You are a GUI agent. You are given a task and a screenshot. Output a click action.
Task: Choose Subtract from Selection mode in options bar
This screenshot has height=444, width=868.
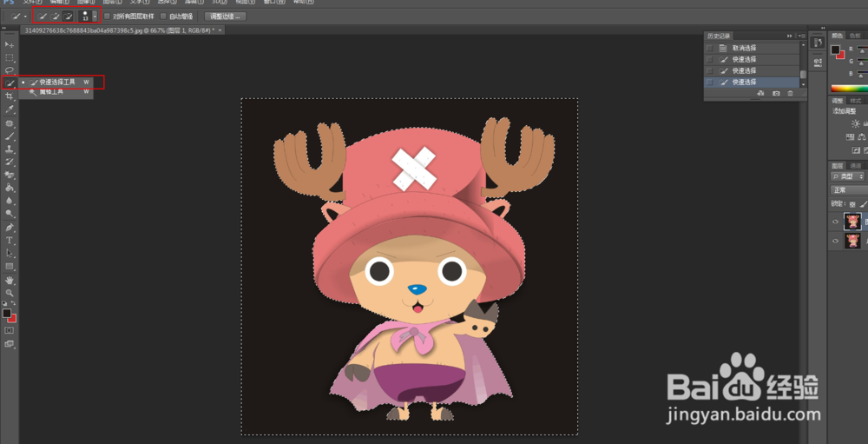pos(68,17)
